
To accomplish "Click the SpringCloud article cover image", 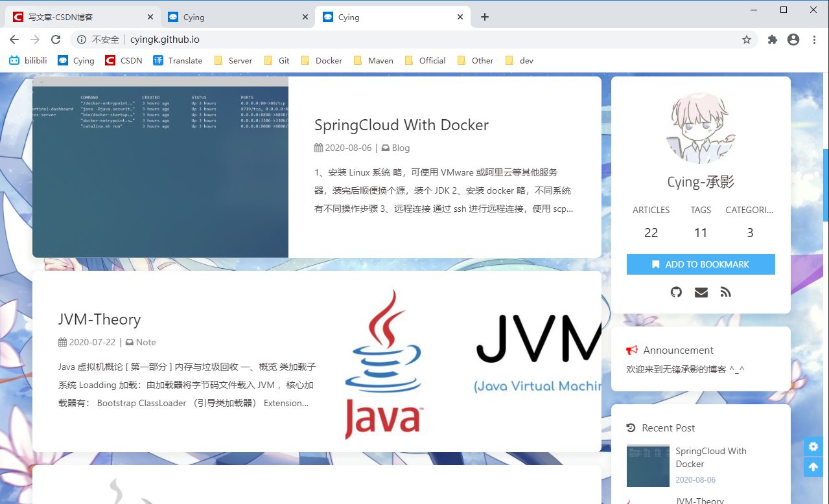I will [160, 167].
